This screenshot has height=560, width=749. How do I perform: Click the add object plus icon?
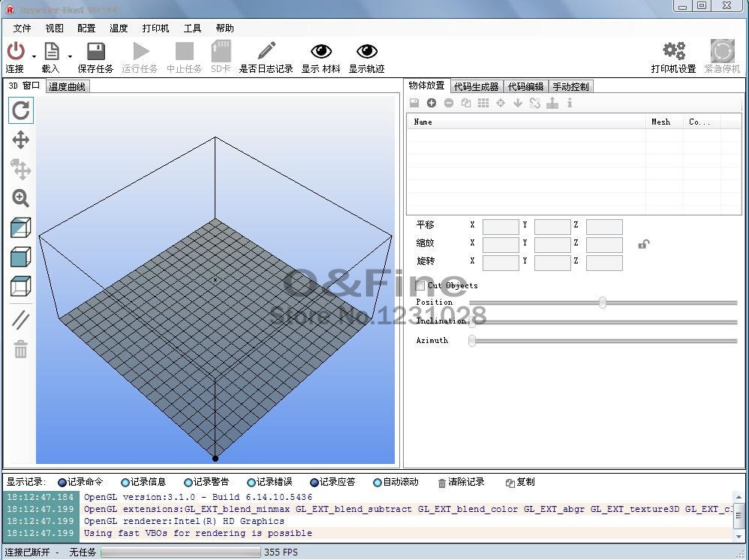point(432,104)
